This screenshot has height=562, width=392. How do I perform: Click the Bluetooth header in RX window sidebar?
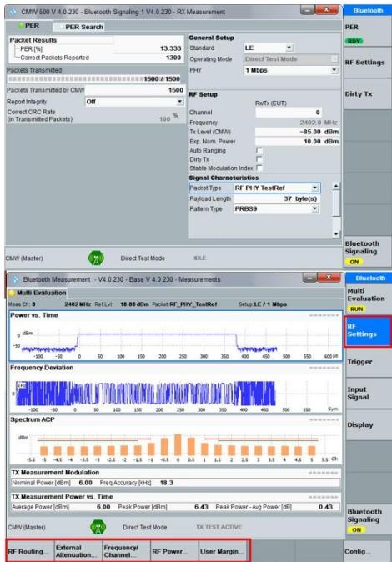pos(367,11)
